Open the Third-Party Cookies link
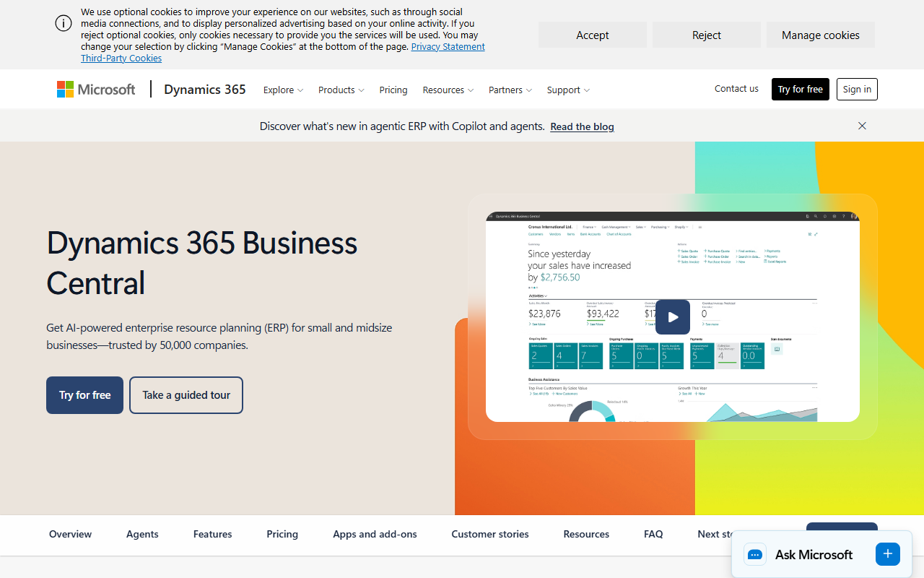The image size is (924, 578). pyautogui.click(x=121, y=58)
